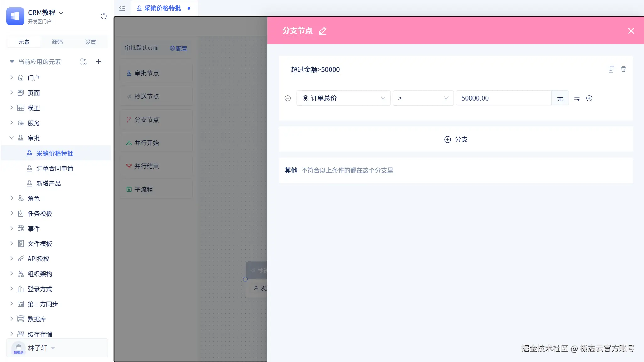This screenshot has height=362, width=644.
Task: Switch to the 设置 tab
Action: click(x=90, y=42)
